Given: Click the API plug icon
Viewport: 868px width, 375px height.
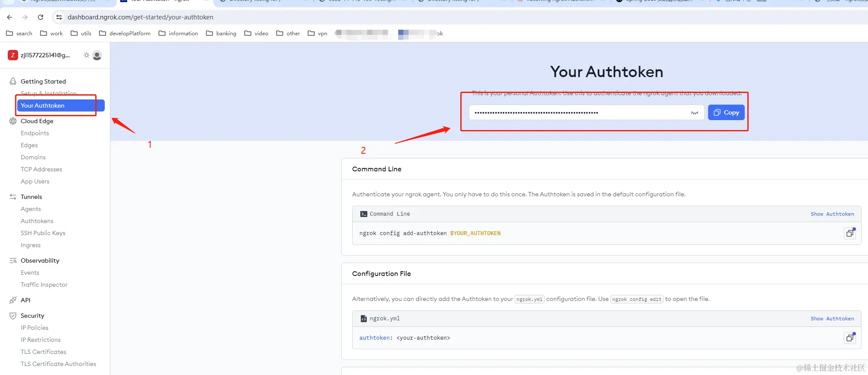Looking at the screenshot, I should click(x=13, y=300).
